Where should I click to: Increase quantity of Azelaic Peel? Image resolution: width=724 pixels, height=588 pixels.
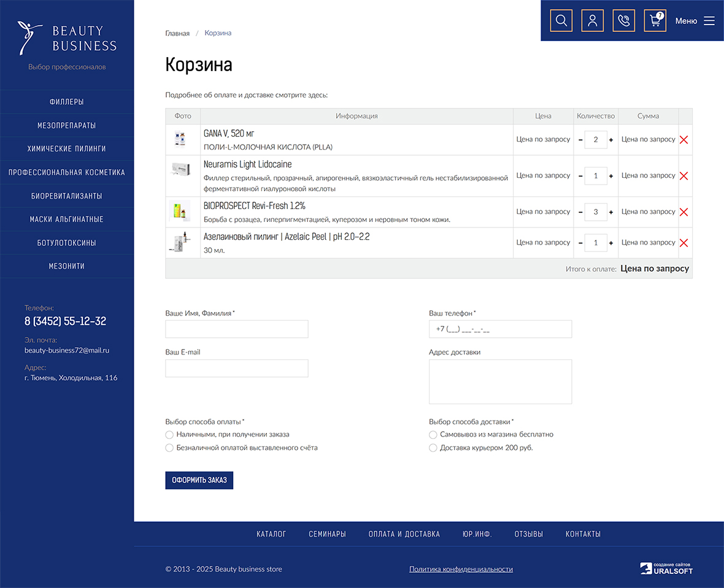pyautogui.click(x=611, y=243)
